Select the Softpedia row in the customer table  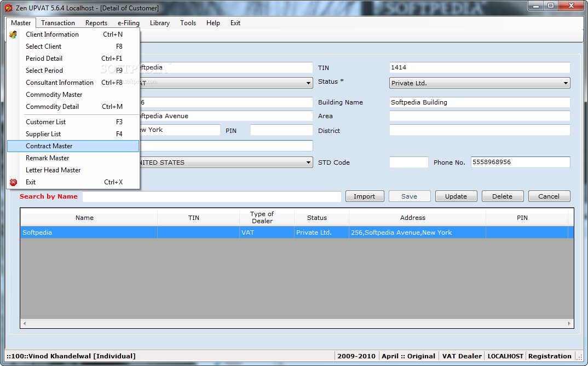coord(297,233)
